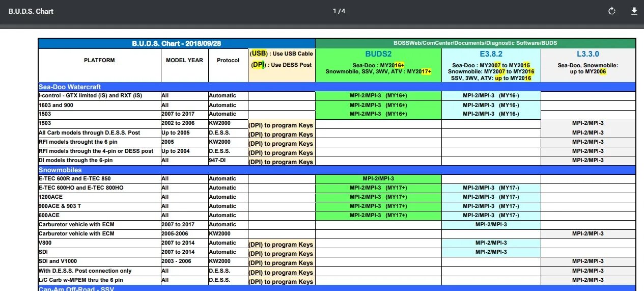Click the 'Protocol' column header
The image size is (644, 291).
pyautogui.click(x=228, y=60)
